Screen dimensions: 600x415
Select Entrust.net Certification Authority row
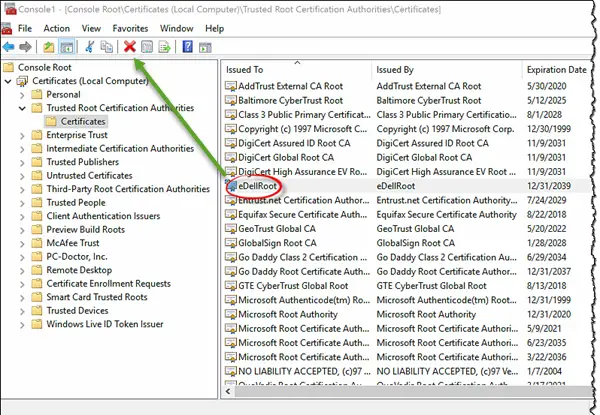[408, 200]
